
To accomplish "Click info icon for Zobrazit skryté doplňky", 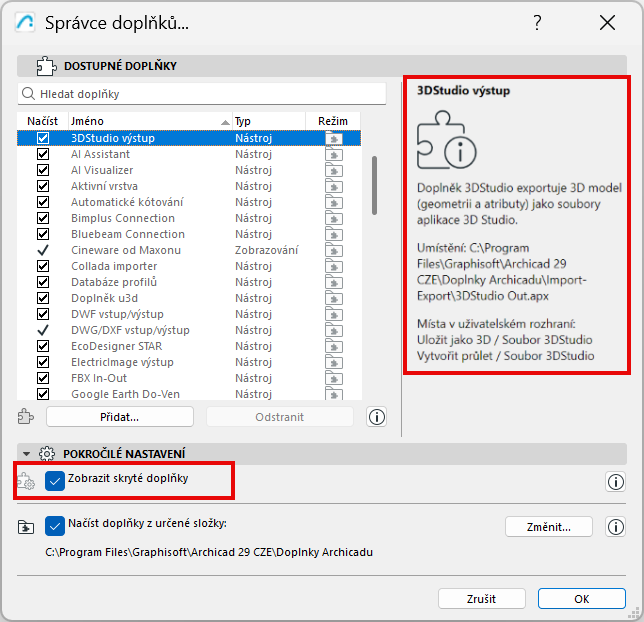I will pos(615,482).
